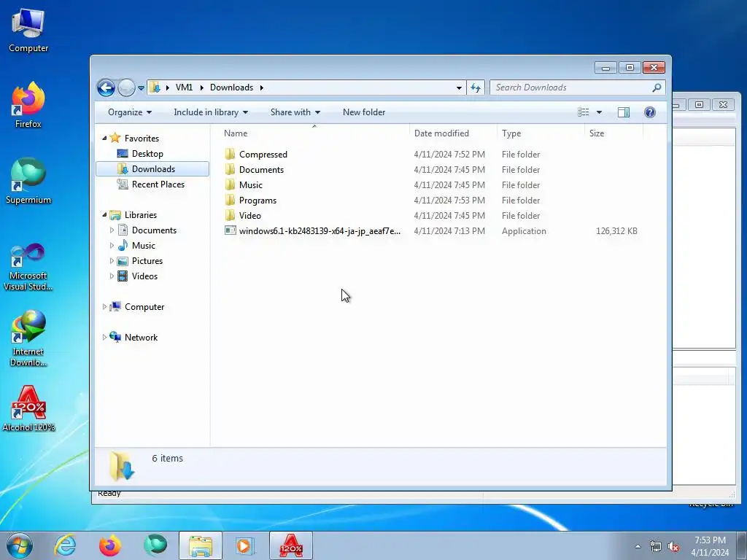This screenshot has width=747, height=560.
Task: Open Supermium from the taskbar
Action: [155, 545]
